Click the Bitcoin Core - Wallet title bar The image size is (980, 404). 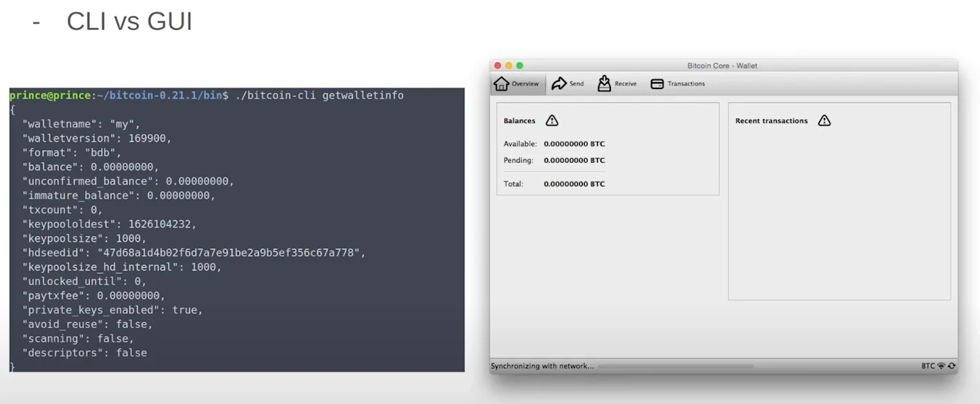722,66
